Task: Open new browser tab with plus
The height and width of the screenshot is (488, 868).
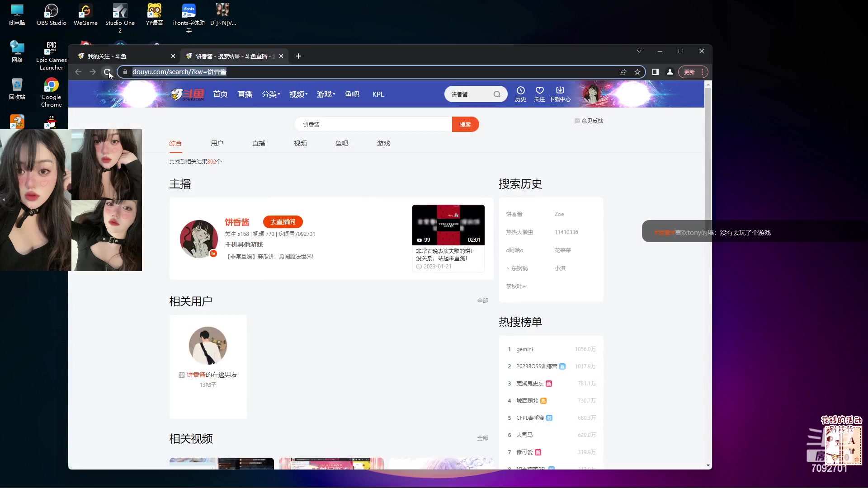Action: pyautogui.click(x=298, y=56)
